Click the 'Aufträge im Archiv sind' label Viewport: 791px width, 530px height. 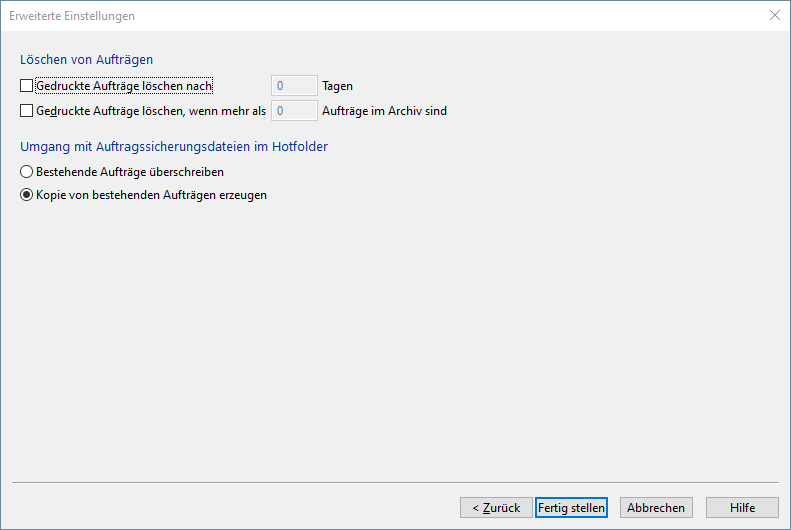[384, 111]
